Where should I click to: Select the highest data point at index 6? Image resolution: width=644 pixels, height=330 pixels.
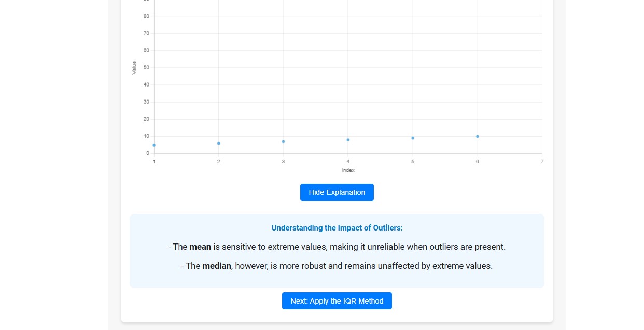point(478,136)
